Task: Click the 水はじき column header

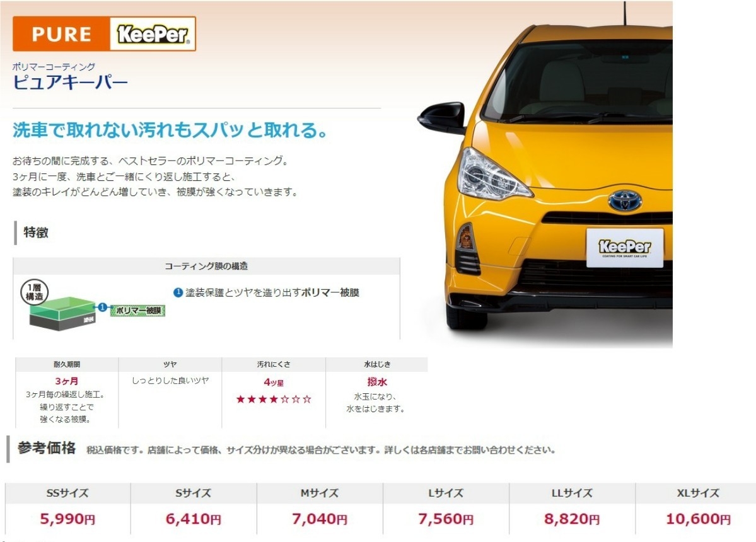Action: tap(377, 364)
